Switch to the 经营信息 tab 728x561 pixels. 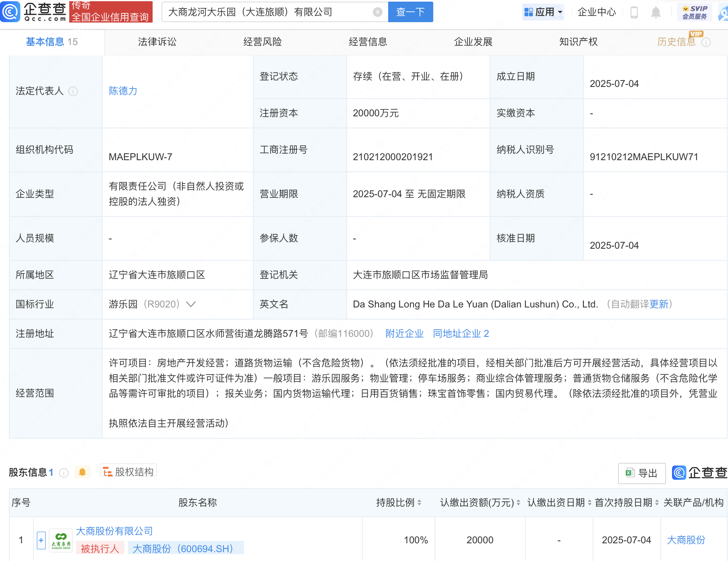tap(368, 42)
